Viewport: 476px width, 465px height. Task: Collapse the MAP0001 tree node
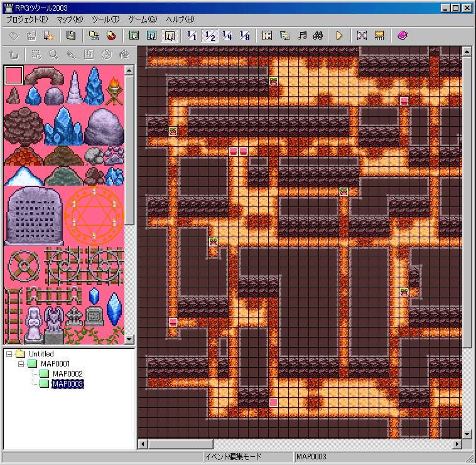click(x=21, y=364)
